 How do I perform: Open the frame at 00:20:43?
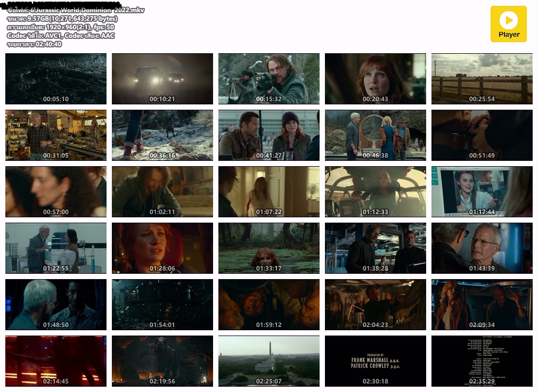tap(376, 78)
